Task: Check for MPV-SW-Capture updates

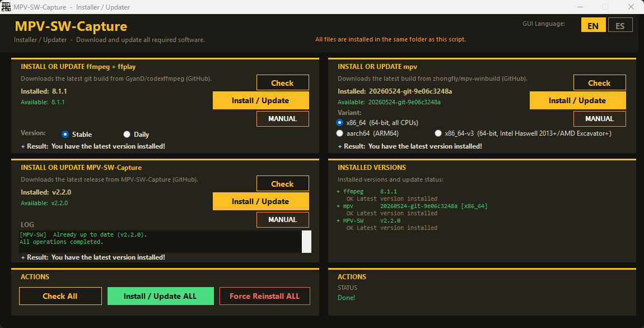Action: point(283,184)
